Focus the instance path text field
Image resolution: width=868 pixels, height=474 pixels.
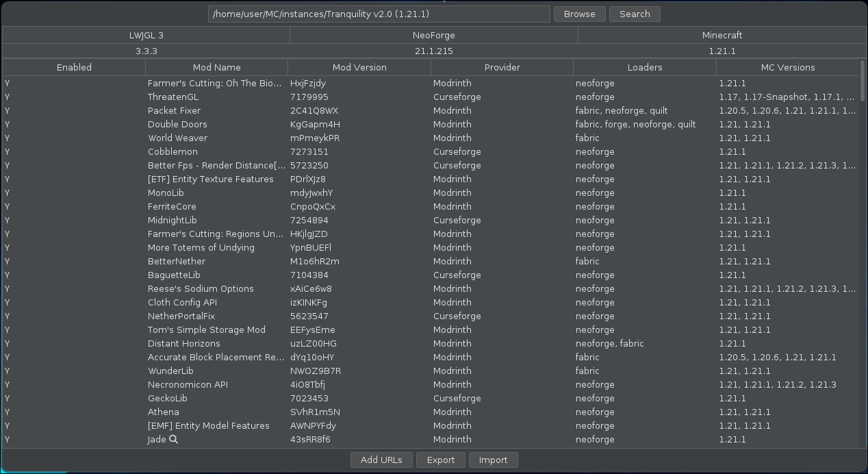click(379, 14)
